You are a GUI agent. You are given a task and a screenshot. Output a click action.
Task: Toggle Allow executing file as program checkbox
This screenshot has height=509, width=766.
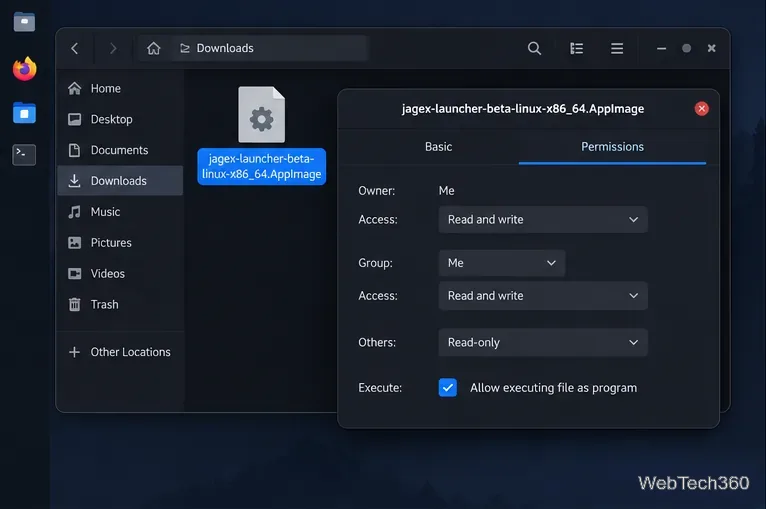447,387
